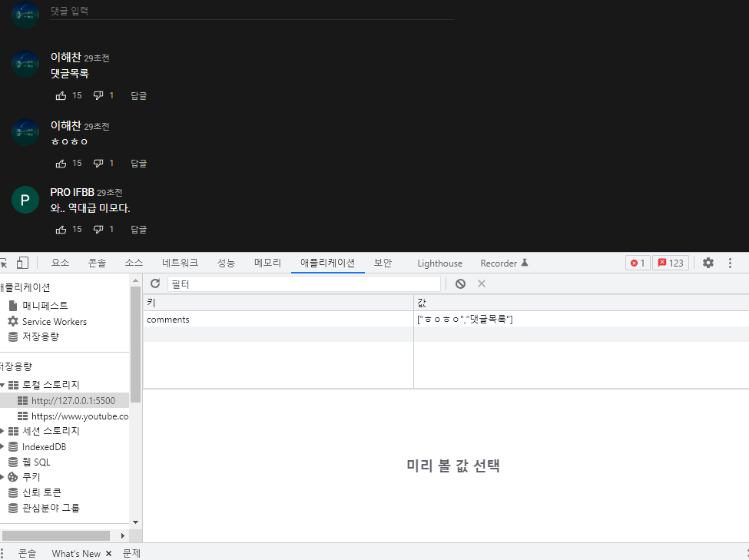Screen dimensions: 749x560
Task: Open 저장용량 under application section
Action: (41, 336)
